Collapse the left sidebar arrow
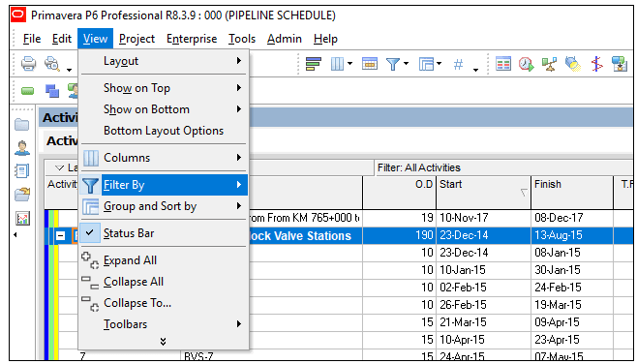The image size is (637, 364). (15, 235)
